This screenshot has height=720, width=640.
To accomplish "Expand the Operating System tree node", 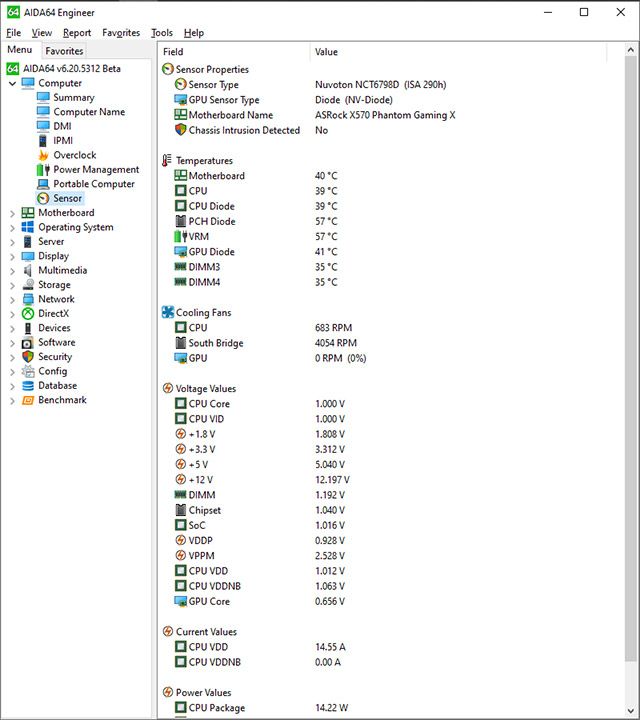I will pos(12,227).
